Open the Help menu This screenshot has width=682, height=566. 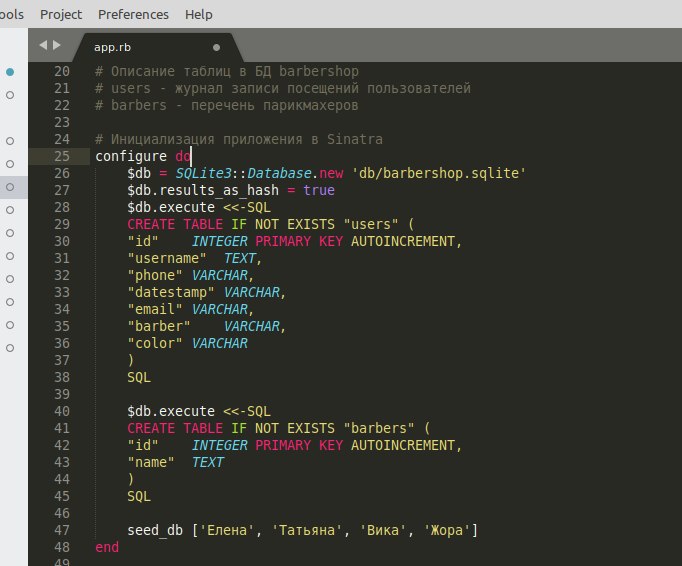click(x=199, y=14)
